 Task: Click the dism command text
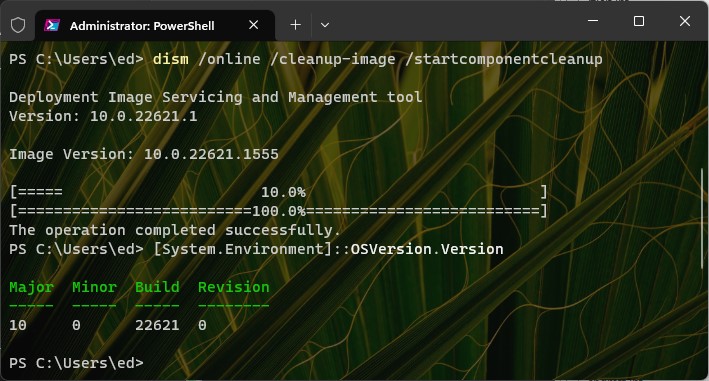[171, 59]
